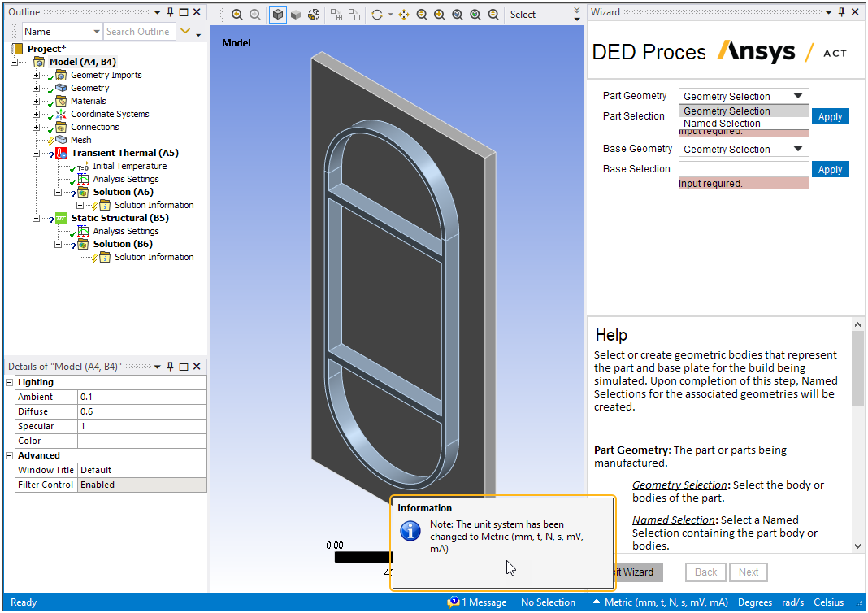868x613 pixels.
Task: Select the Wireframe display icon
Action: [314, 14]
